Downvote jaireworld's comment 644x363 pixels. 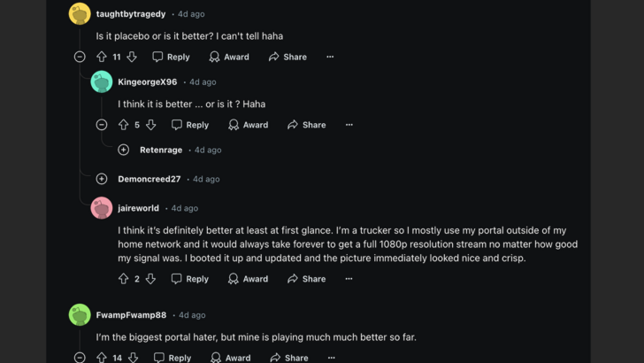pyautogui.click(x=150, y=279)
